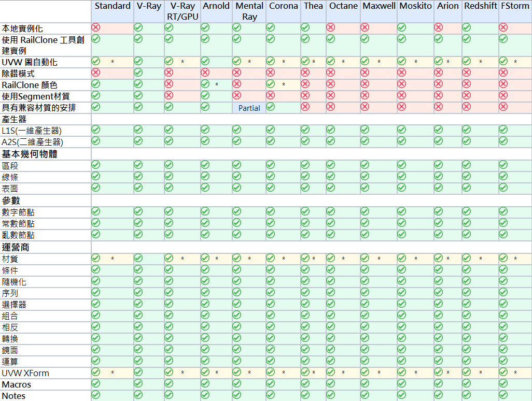
Task: Click the green check for Notes under FStorm
Action: (x=503, y=395)
